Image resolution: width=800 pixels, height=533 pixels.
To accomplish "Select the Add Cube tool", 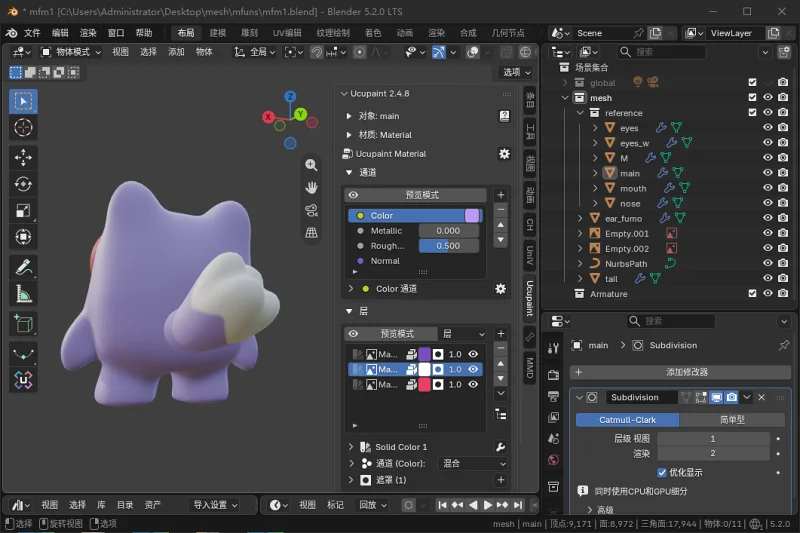I will tap(23, 323).
